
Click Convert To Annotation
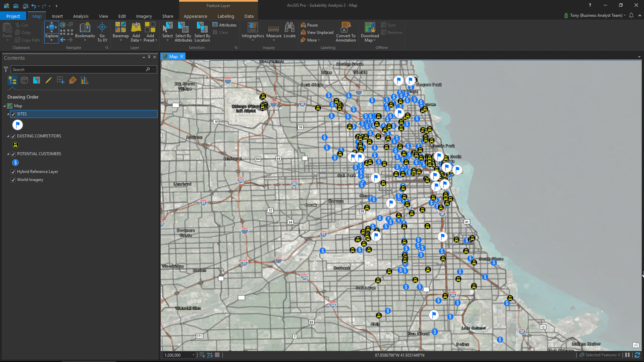click(x=345, y=32)
